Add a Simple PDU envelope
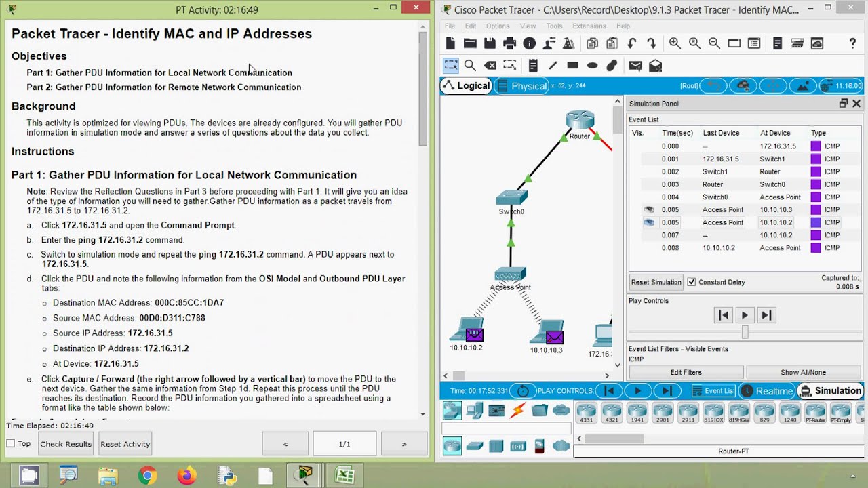Screen dimensions: 868x488 (635, 66)
